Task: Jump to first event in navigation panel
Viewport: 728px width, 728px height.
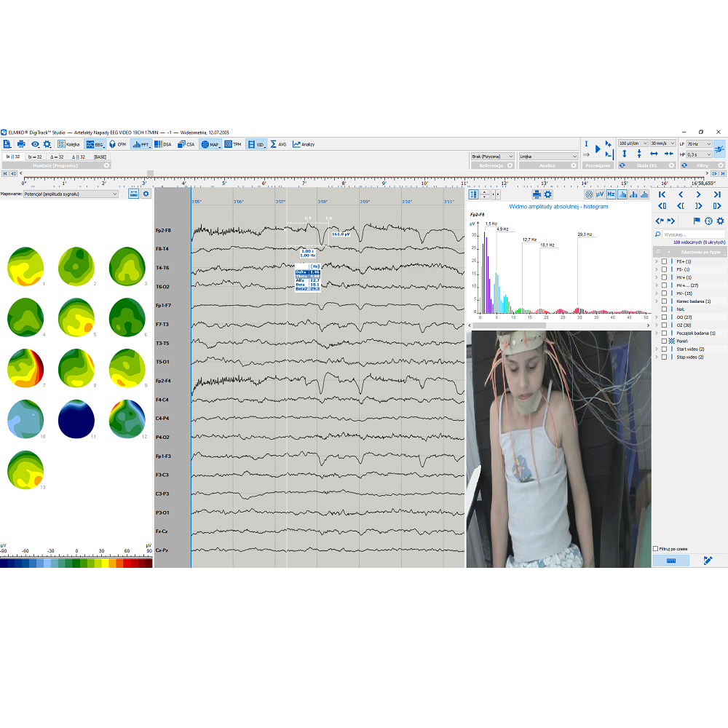Action: tap(662, 195)
